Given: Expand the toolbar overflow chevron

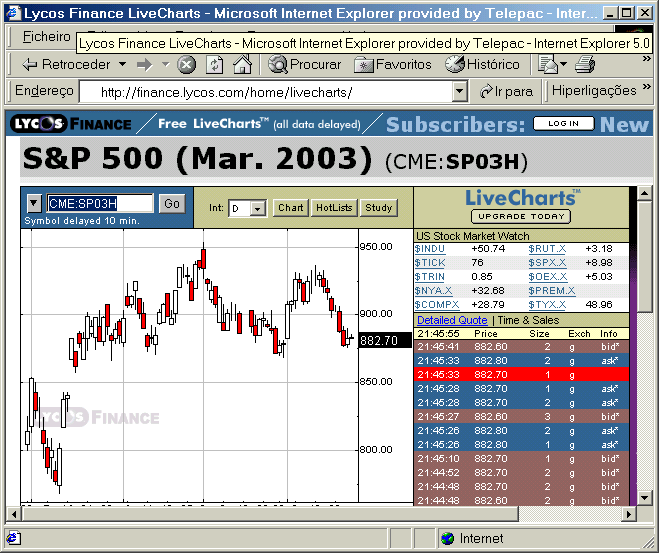Looking at the screenshot, I should point(646,59).
